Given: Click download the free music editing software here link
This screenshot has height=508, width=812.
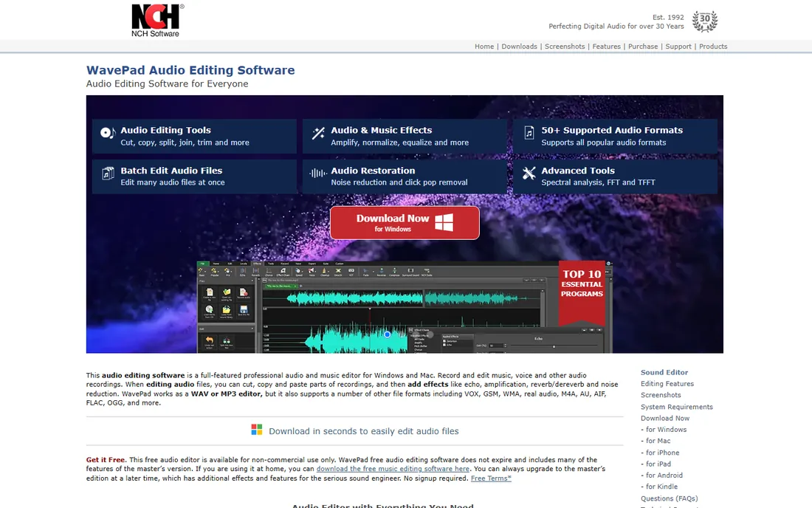Looking at the screenshot, I should pos(393,469).
